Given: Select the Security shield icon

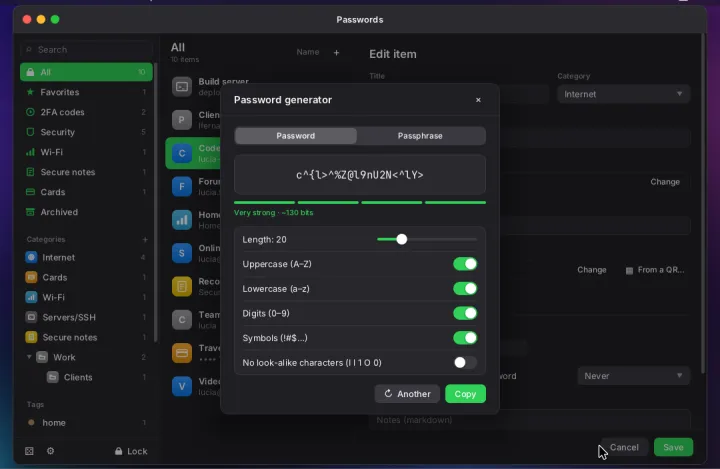Looking at the screenshot, I should click(x=30, y=132).
